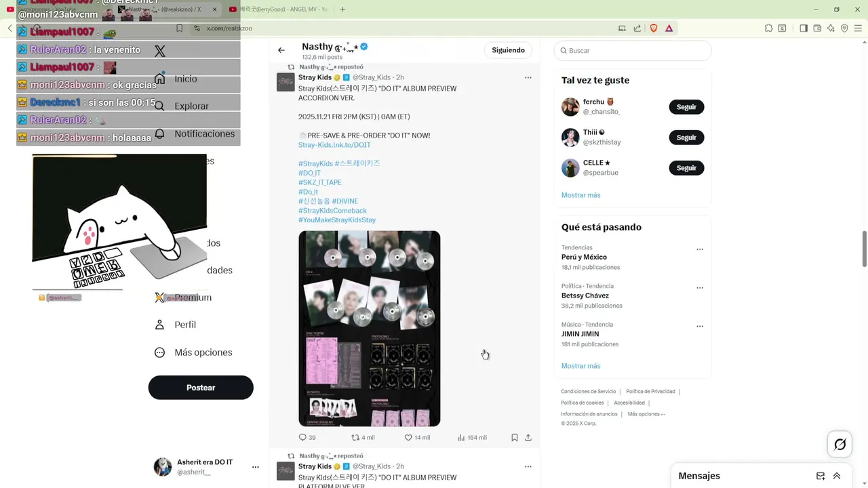
Task: Open Más opciones circle icon
Action: [x=159, y=352]
